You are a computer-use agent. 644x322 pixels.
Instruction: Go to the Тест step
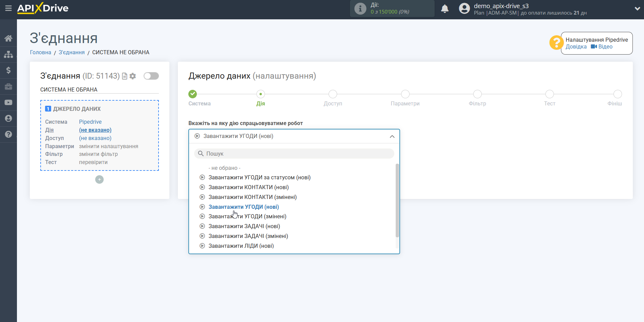coord(549,94)
